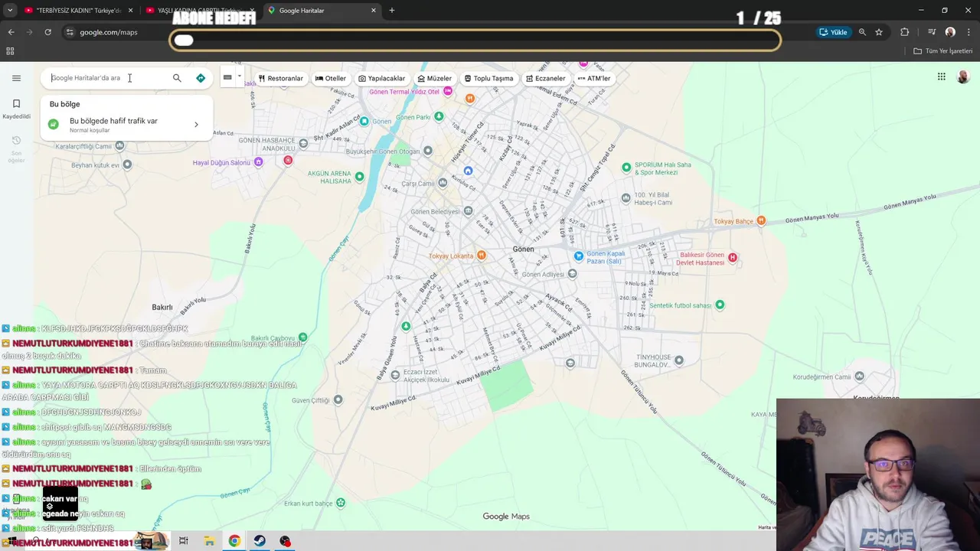Click the GÖNEN HASBAHÇE ANAOKULU marker
This screenshot has width=980, height=551.
[x=304, y=143]
